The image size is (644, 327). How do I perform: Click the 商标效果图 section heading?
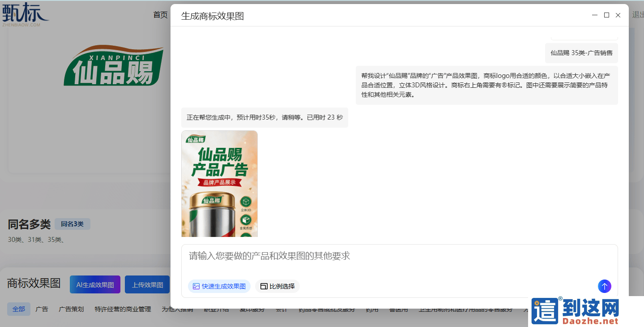34,283
